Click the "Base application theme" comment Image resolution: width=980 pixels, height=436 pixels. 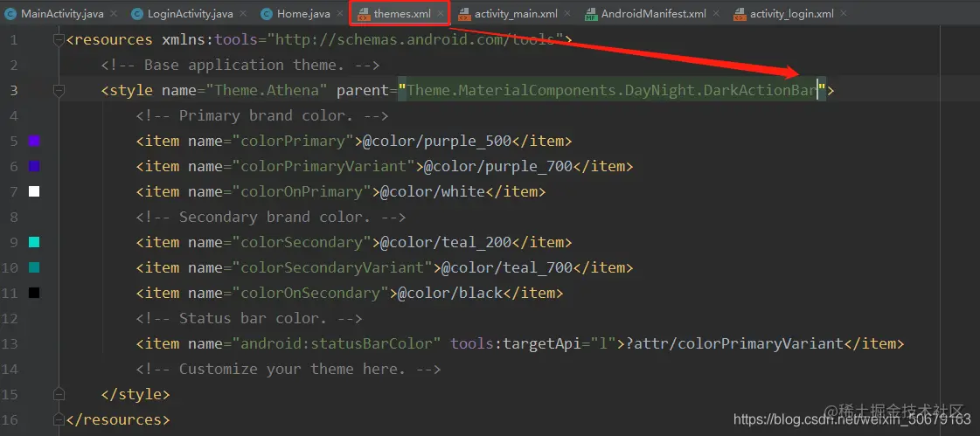pyautogui.click(x=240, y=65)
